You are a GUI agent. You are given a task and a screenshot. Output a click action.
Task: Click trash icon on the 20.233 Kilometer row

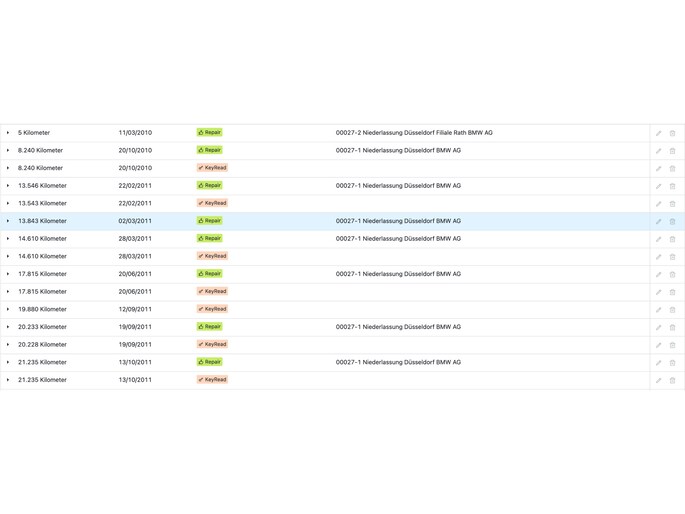[672, 327]
